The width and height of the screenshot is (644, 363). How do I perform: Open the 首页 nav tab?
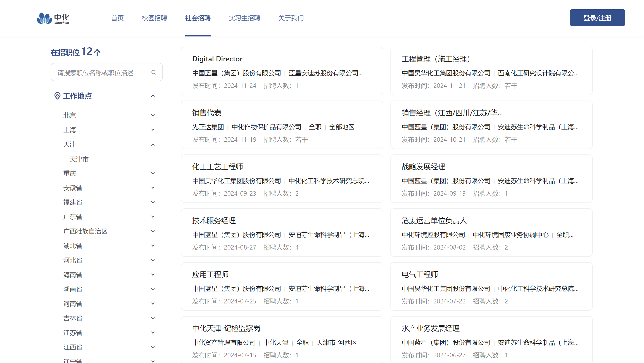117,18
